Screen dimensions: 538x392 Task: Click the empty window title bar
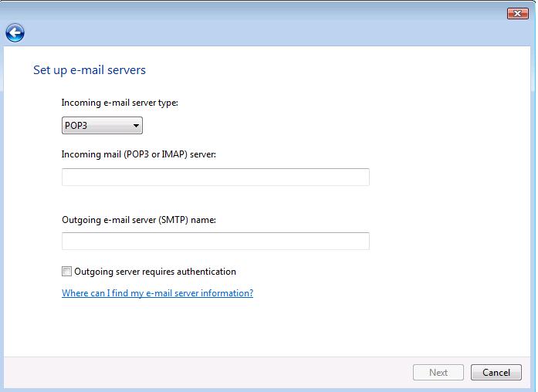[x=255, y=12]
